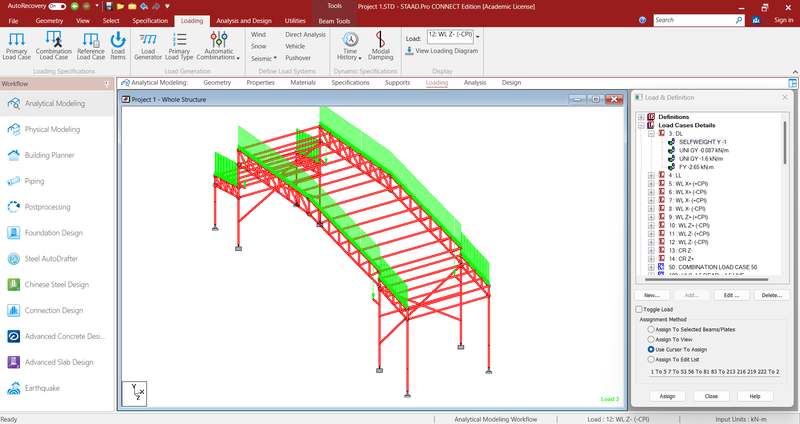Go to the Properties page tab

coord(260,83)
